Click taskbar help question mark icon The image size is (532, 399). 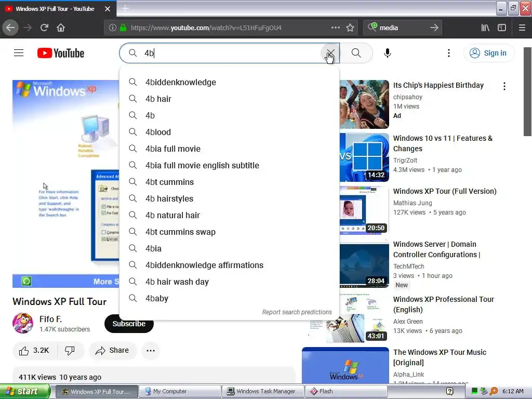(x=450, y=391)
